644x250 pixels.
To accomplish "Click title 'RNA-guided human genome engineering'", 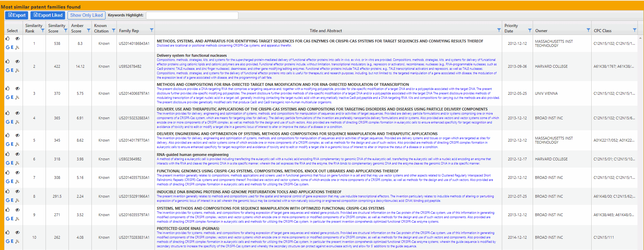I will click(x=193, y=155).
